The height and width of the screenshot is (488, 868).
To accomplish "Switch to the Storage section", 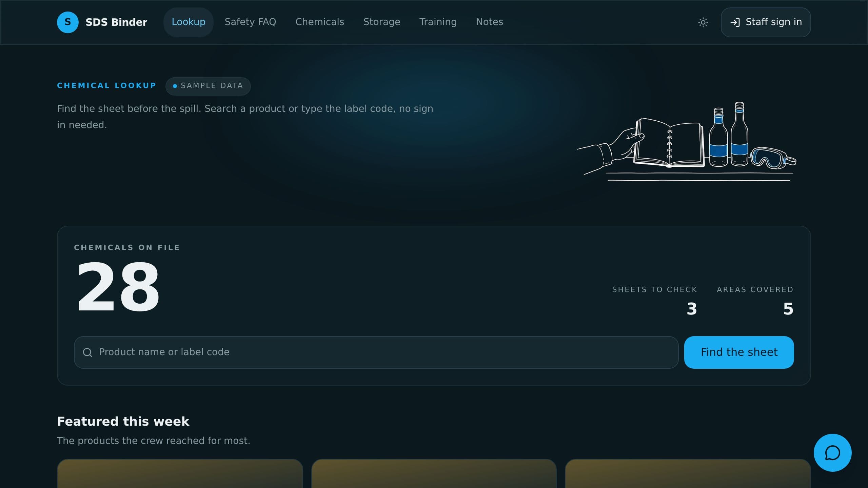I will [382, 22].
